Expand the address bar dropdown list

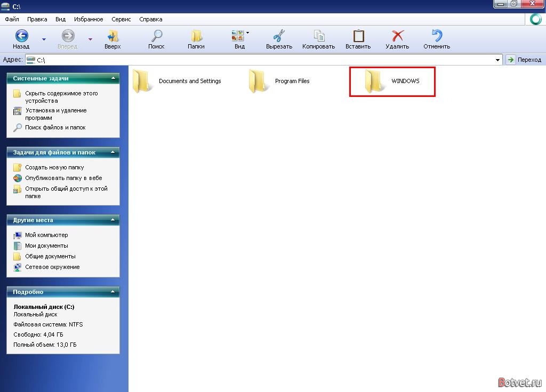497,60
